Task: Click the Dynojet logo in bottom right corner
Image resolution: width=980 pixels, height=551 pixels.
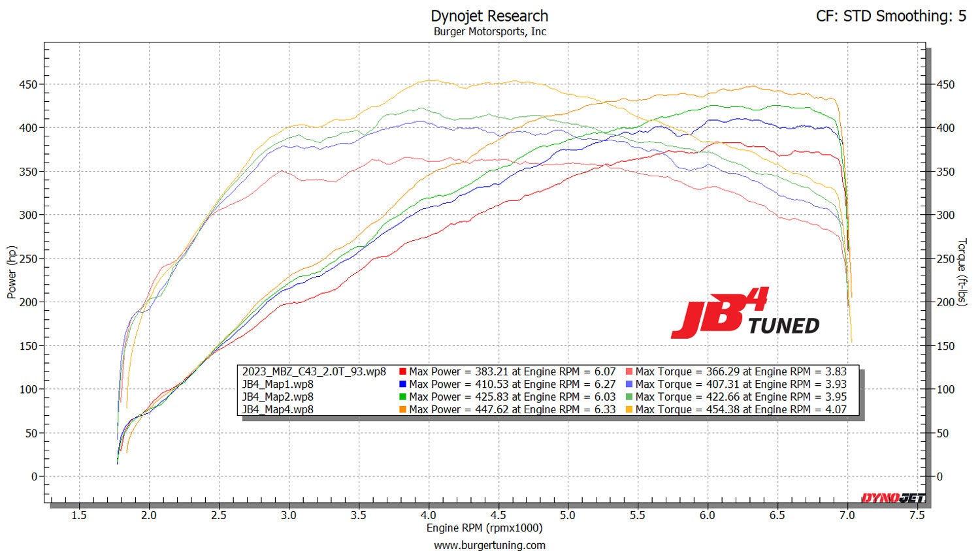Action: click(x=892, y=498)
